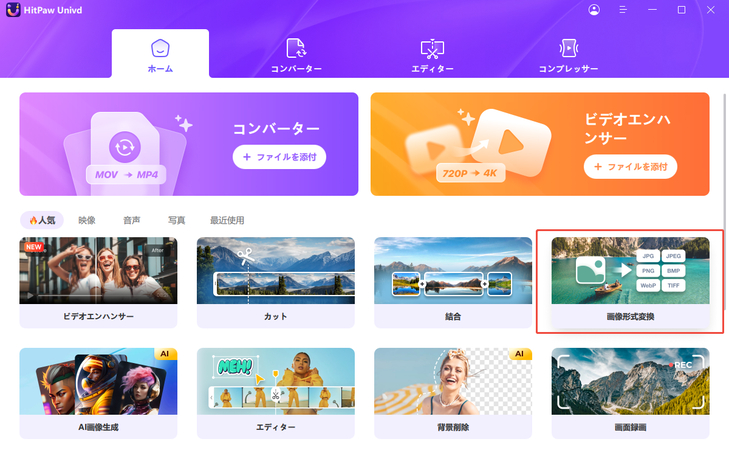Open the AI画像生成 tool card

pyautogui.click(x=98, y=393)
